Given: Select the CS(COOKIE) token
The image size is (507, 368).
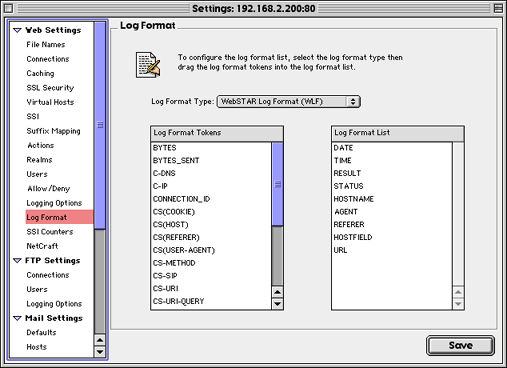Looking at the screenshot, I should 174,212.
